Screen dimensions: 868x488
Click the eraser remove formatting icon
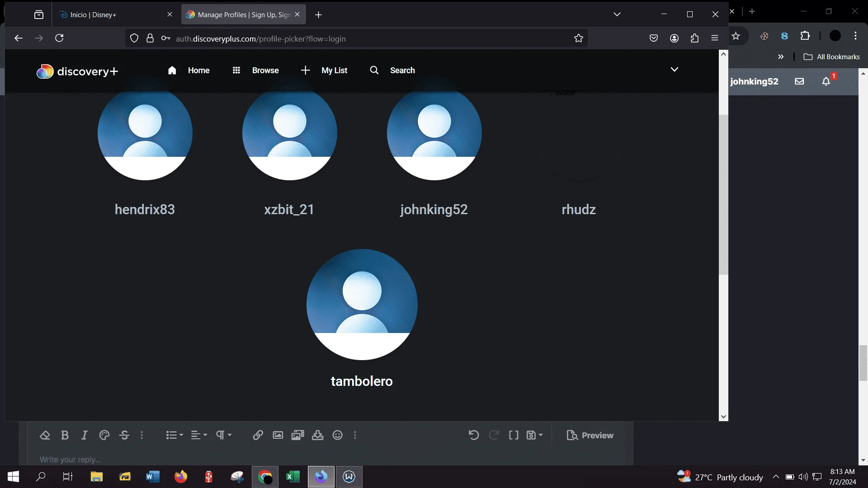point(45,435)
